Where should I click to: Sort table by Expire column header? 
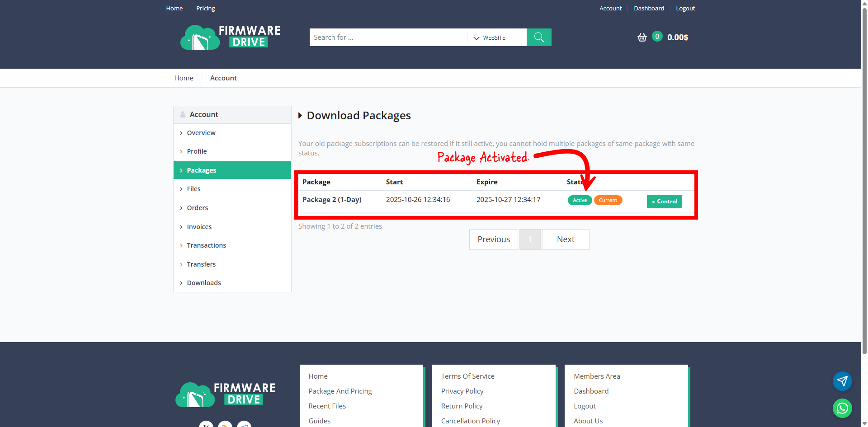click(487, 182)
